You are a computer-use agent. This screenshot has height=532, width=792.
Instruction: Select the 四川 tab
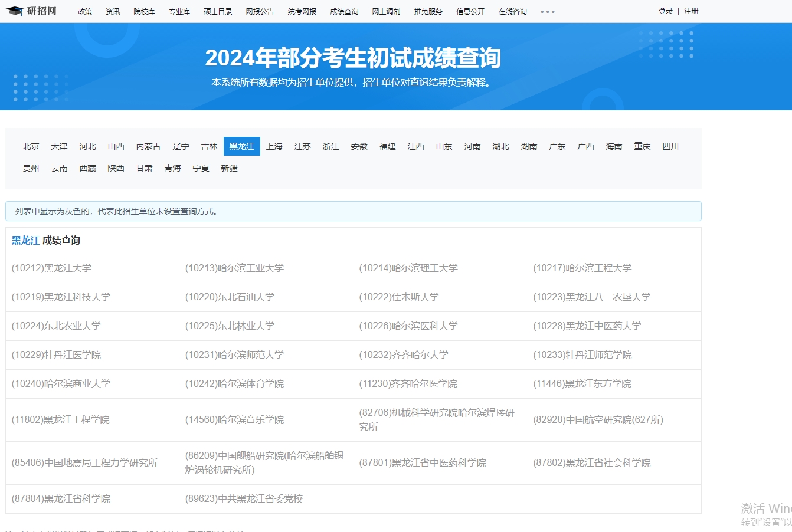[x=671, y=146]
